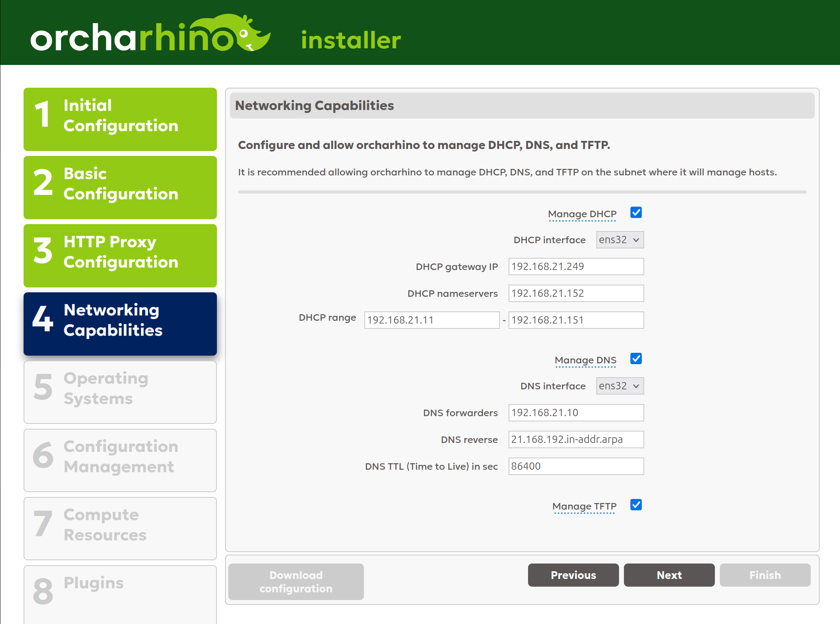Open the DHCP interface dropdown
Image resolution: width=840 pixels, height=624 pixels.
(620, 240)
